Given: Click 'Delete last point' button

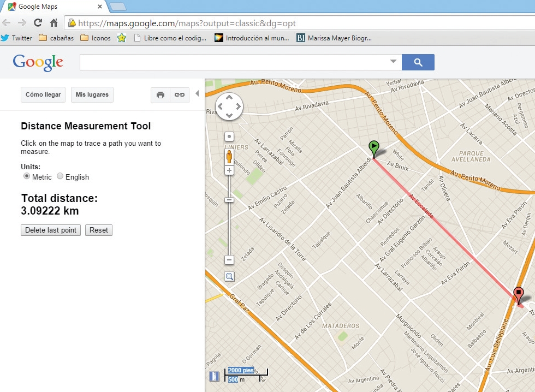Looking at the screenshot, I should pyautogui.click(x=51, y=230).
